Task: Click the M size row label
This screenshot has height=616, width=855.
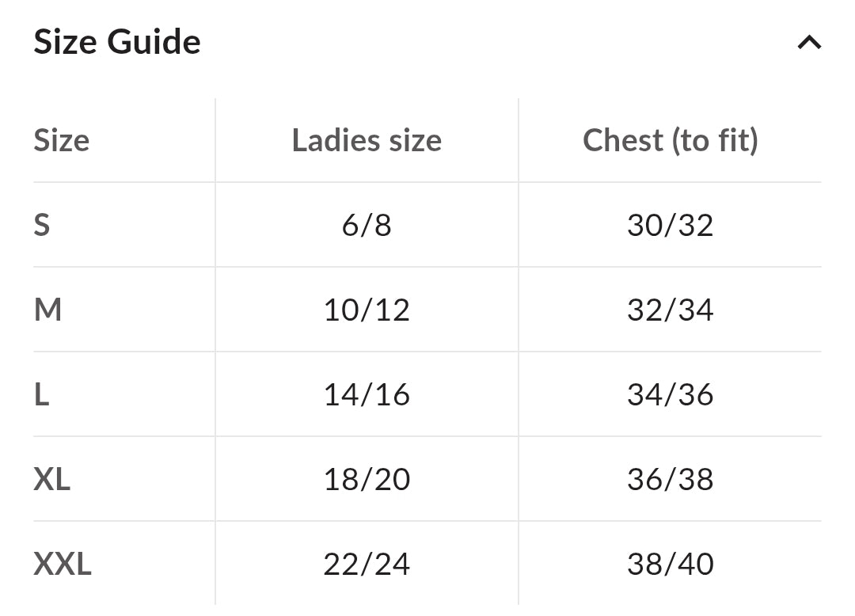Action: click(48, 309)
